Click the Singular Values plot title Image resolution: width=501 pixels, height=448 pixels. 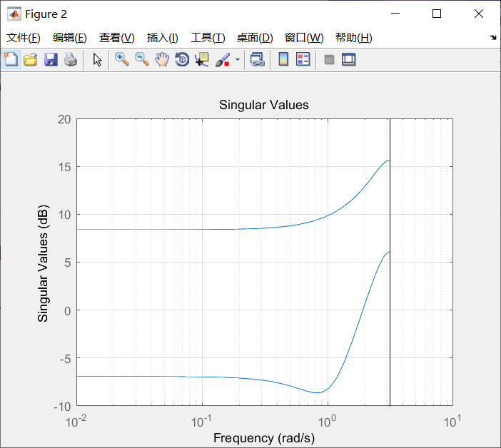pos(264,105)
